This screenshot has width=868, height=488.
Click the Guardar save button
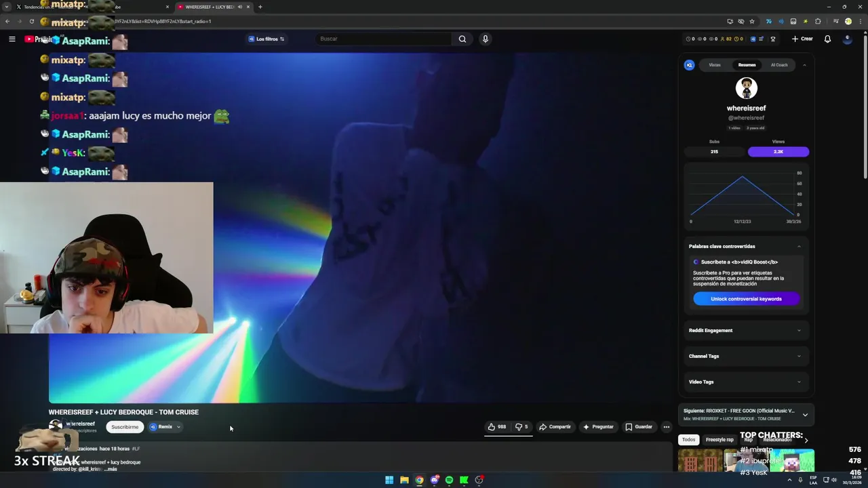pyautogui.click(x=639, y=427)
